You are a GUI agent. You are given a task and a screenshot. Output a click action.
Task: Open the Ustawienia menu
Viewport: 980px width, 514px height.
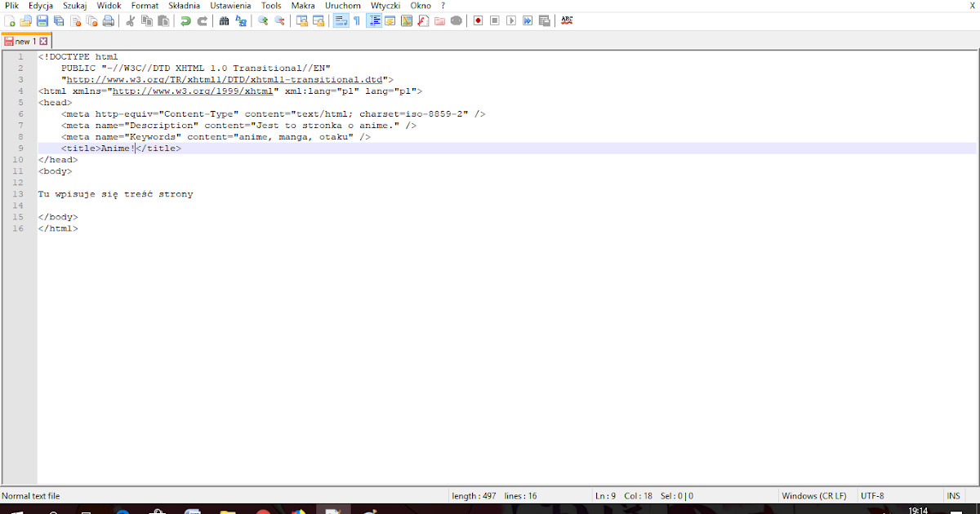pyautogui.click(x=230, y=6)
